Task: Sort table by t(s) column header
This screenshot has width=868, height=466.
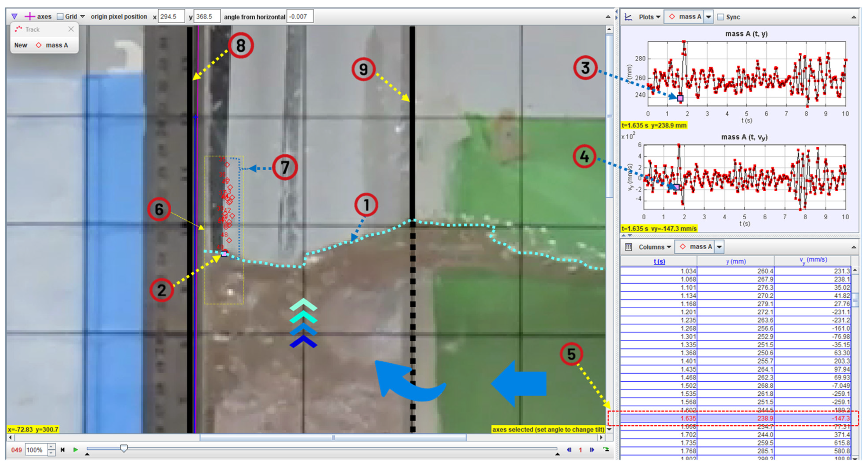Action: [x=659, y=261]
